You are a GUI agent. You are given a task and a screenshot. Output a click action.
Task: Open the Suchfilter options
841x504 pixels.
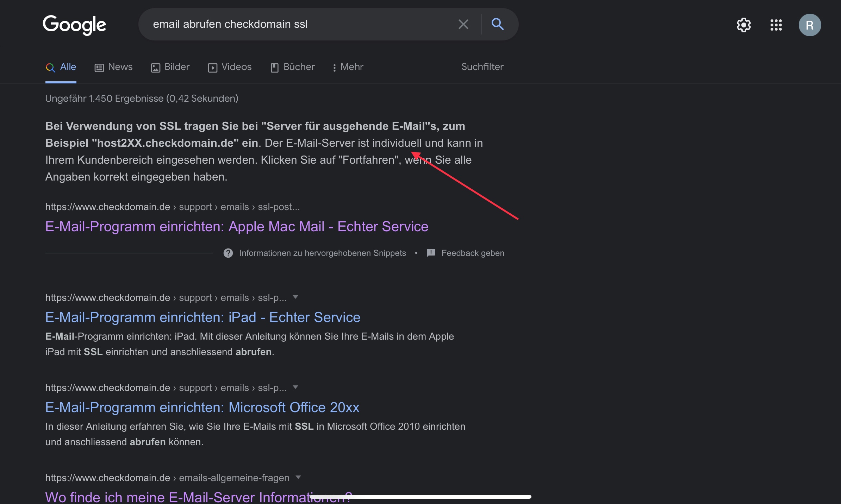pos(482,67)
